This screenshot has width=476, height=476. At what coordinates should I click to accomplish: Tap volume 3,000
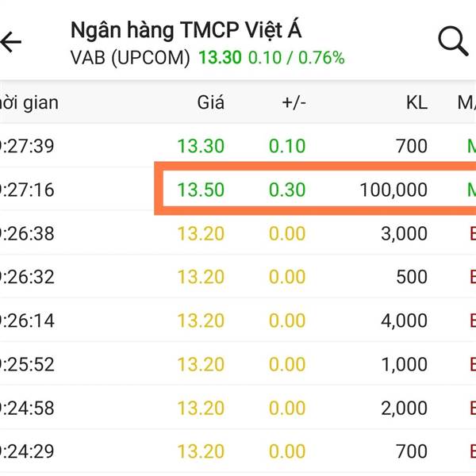pos(404,234)
